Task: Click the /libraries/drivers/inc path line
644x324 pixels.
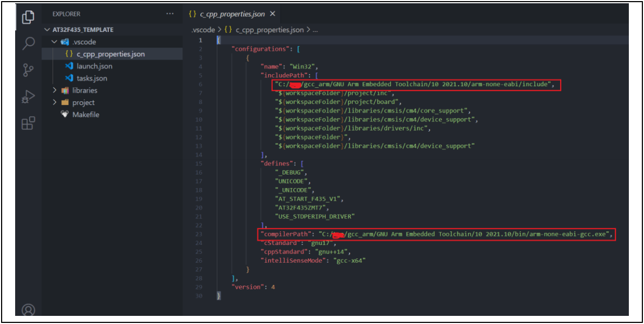Action: [353, 128]
